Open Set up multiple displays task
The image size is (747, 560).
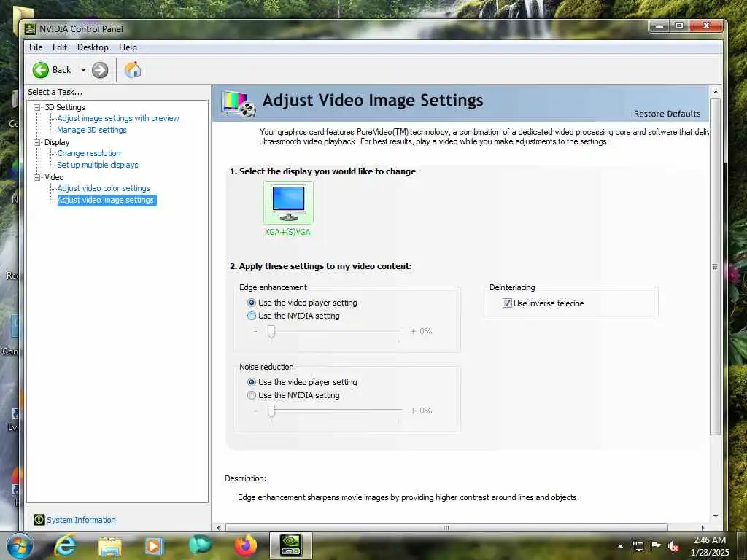tap(98, 165)
